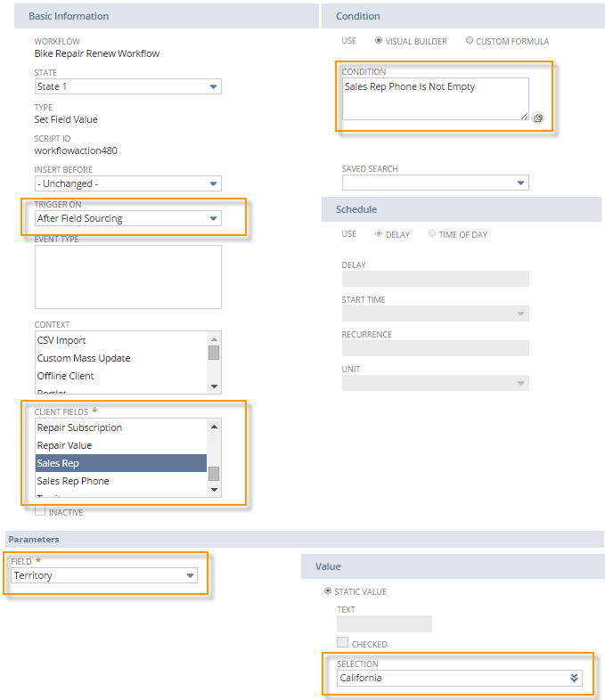605x700 pixels.
Task: Open the State dropdown showing State 1
Action: click(x=128, y=86)
